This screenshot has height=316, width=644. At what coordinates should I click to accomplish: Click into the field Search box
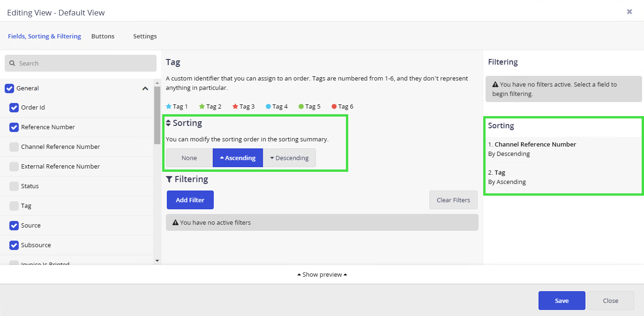84,63
